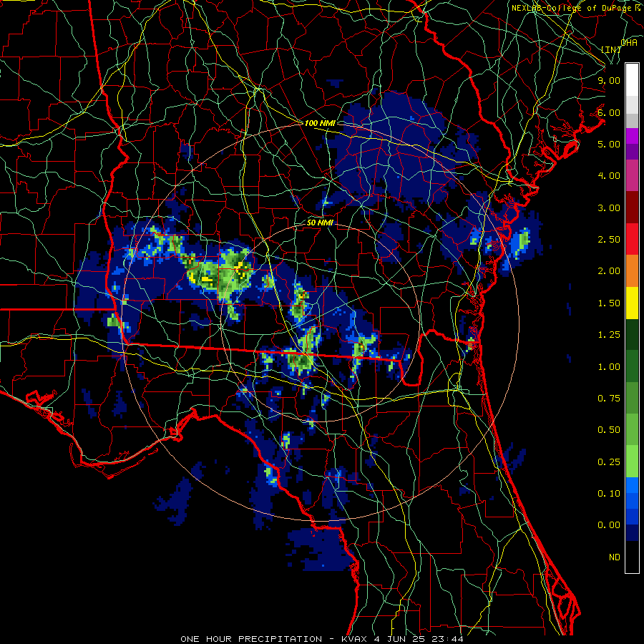The height and width of the screenshot is (644, 644).
Task: Select the pink swatch near 4.00
Action: (632, 175)
